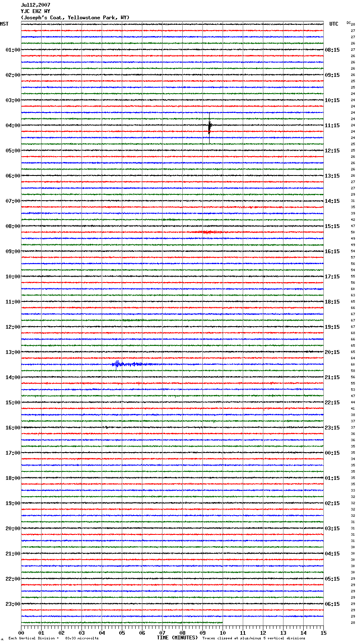Screen dimensions: 357x644
Task: Pick the 10:00 MST hour label
Action: tap(13, 277)
